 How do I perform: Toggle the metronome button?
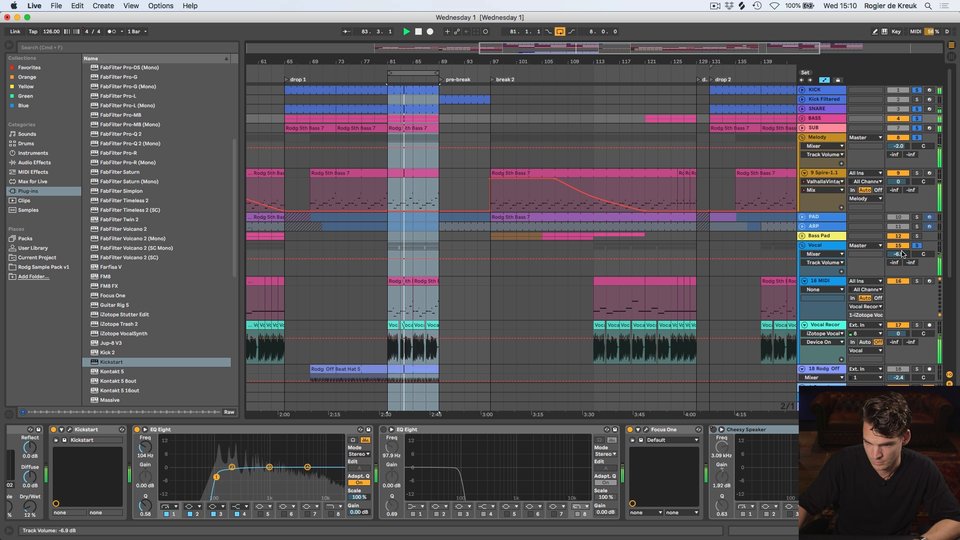111,31
